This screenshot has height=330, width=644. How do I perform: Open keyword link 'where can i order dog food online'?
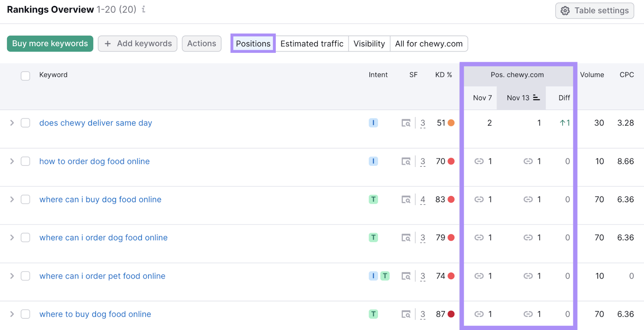point(103,238)
